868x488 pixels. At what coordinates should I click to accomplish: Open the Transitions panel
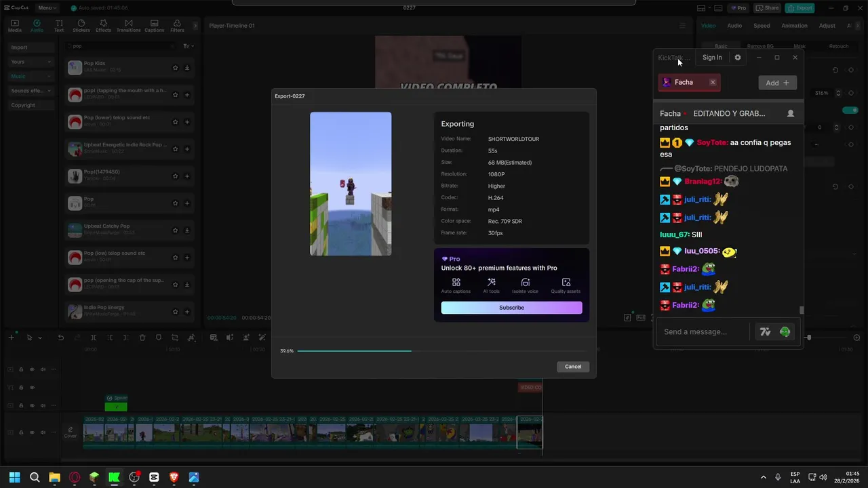click(128, 26)
